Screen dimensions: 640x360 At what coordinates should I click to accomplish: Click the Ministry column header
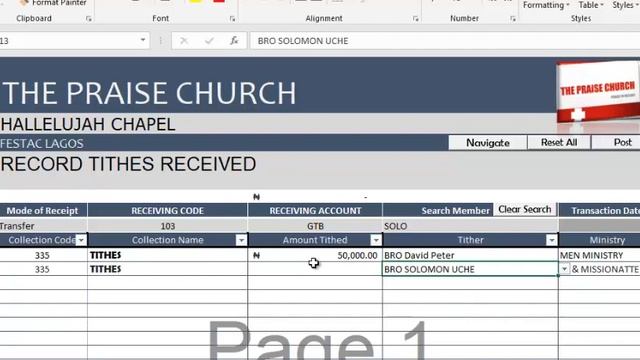click(599, 240)
